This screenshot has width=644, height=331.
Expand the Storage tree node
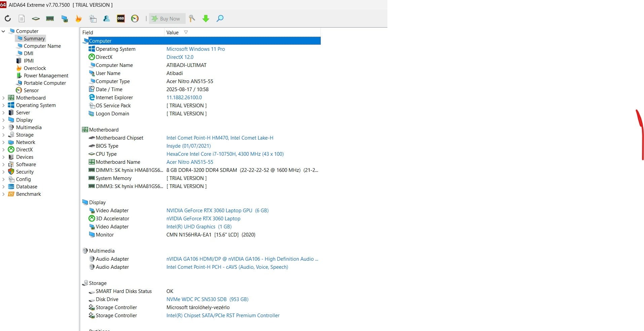click(x=3, y=135)
